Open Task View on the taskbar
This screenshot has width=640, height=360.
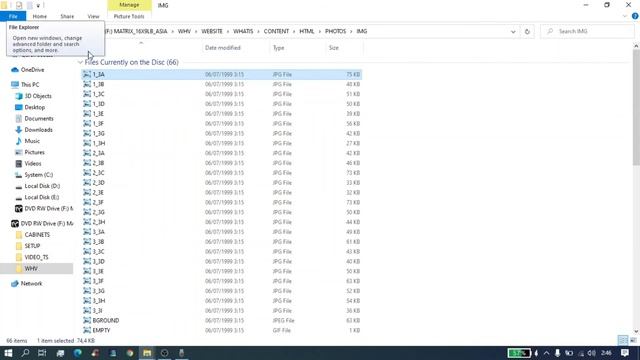[x=42, y=353]
